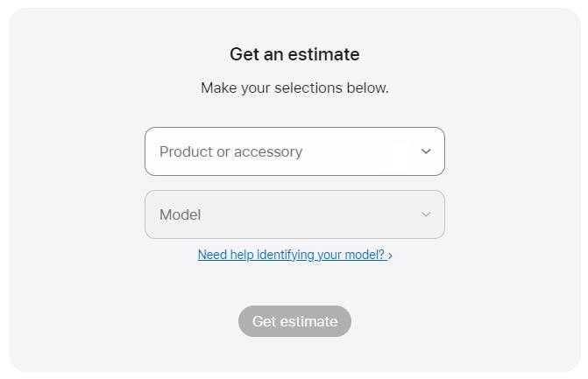Viewport: 588px width, 379px height.
Task: Click the word Get in the grey button
Action: 264,321
